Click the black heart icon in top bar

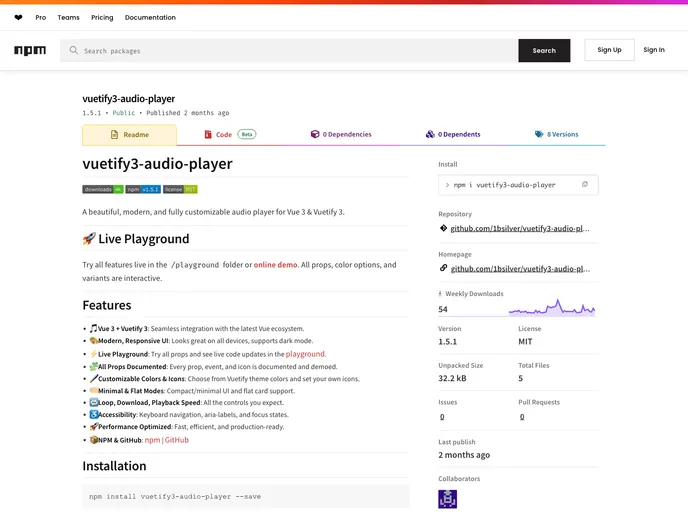(18, 18)
